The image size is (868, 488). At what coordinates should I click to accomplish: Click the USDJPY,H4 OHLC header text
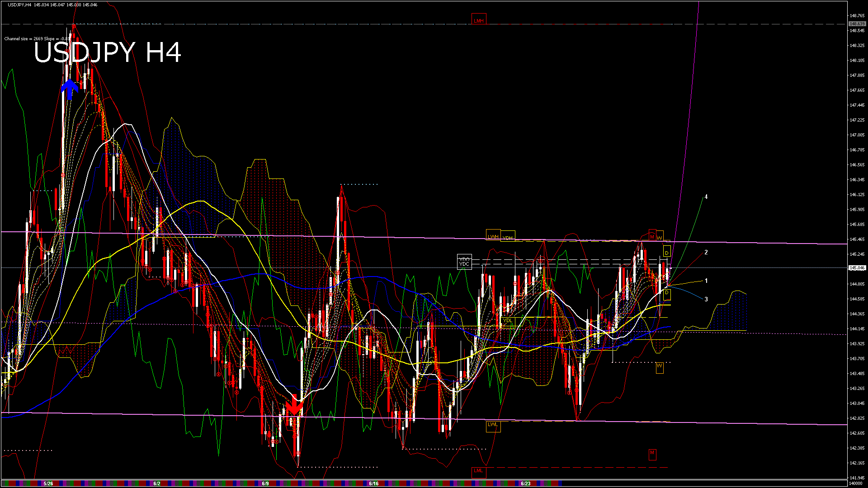click(x=52, y=5)
